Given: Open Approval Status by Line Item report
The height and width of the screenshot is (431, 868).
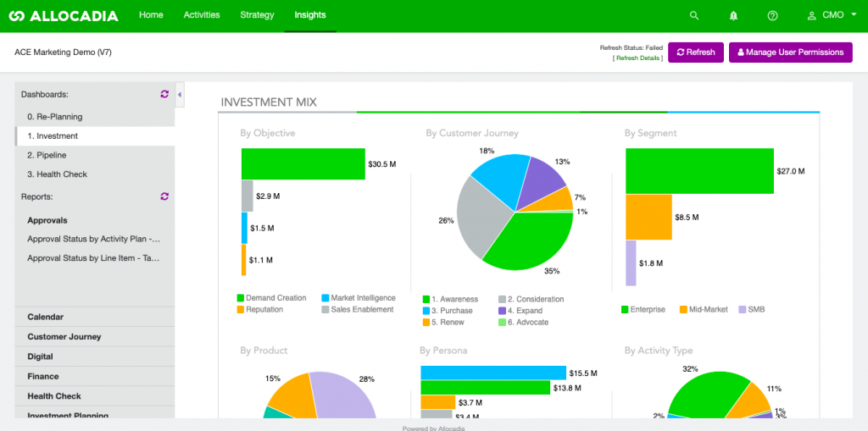Looking at the screenshot, I should [x=94, y=257].
